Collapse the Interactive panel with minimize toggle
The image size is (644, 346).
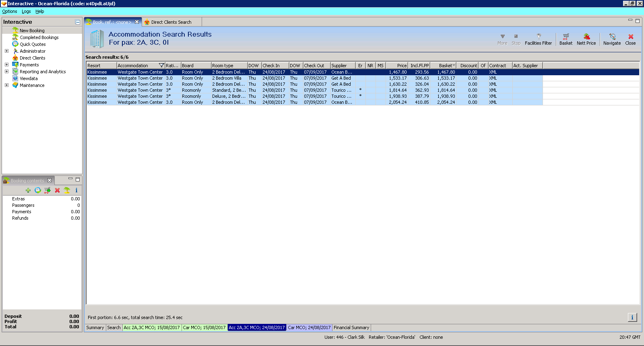tap(78, 22)
